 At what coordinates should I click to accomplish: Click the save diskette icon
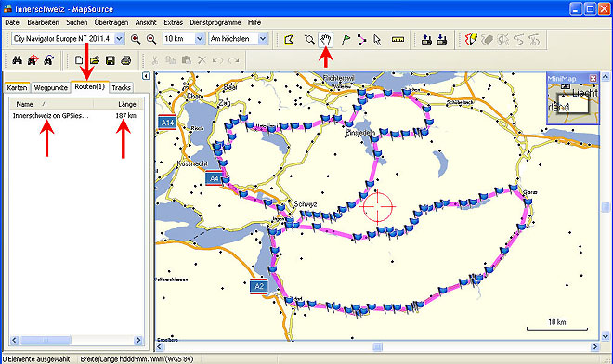(111, 60)
